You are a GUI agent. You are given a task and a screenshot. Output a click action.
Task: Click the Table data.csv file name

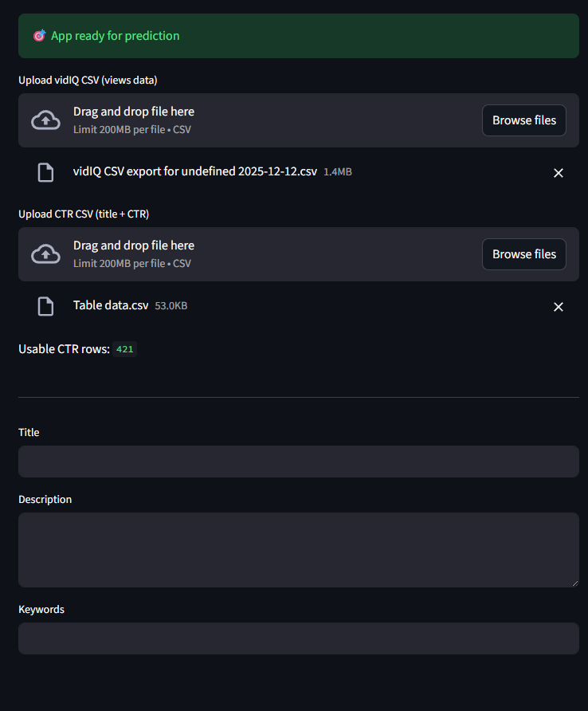click(111, 305)
